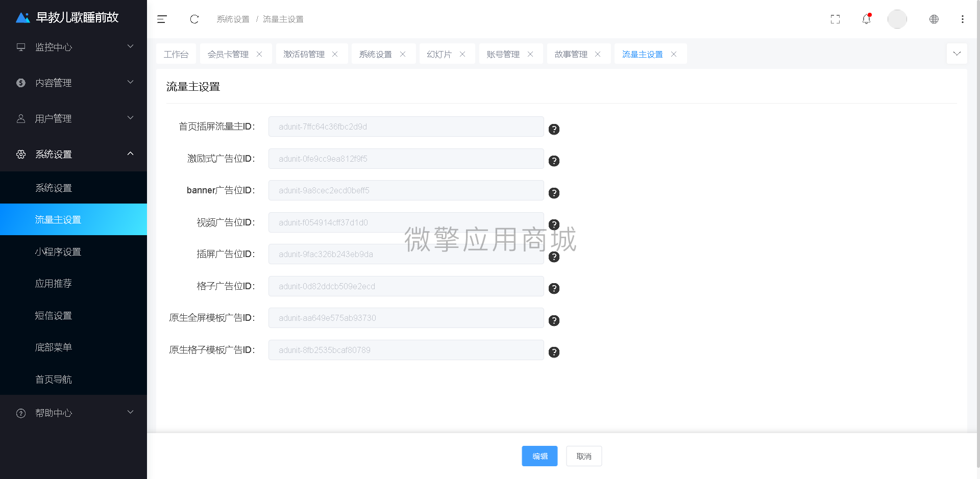
Task: Open 首页导航 in the sidebar
Action: [73, 379]
